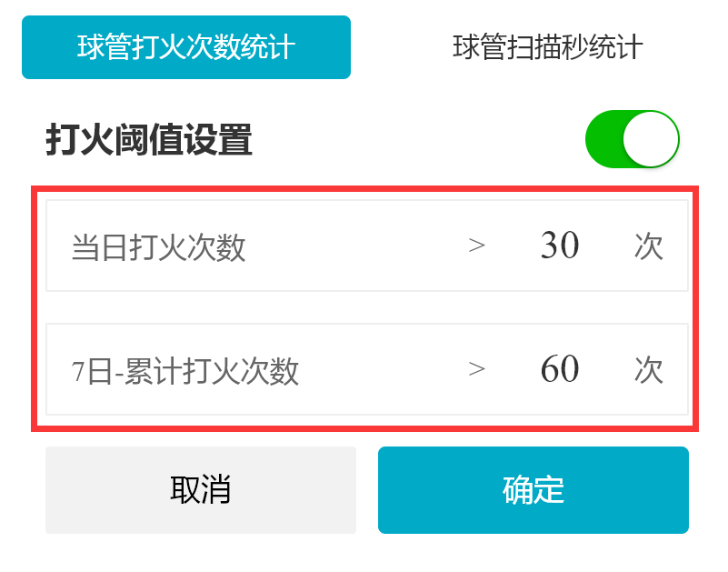Click blank space after 当日打火次数 label
Image resolution: width=728 pixels, height=572 pixels.
pyautogui.click(x=354, y=246)
